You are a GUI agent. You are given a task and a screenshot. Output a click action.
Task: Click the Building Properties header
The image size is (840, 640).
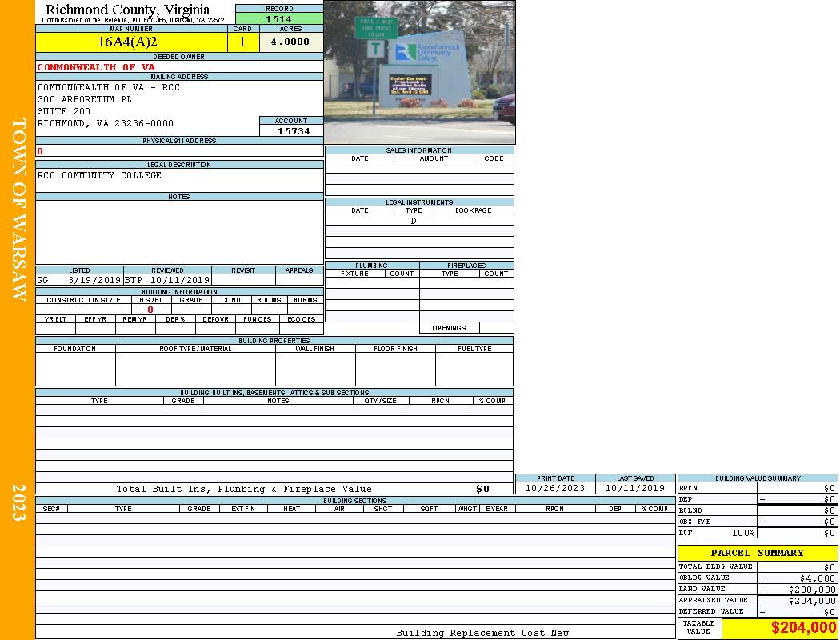[x=274, y=341]
